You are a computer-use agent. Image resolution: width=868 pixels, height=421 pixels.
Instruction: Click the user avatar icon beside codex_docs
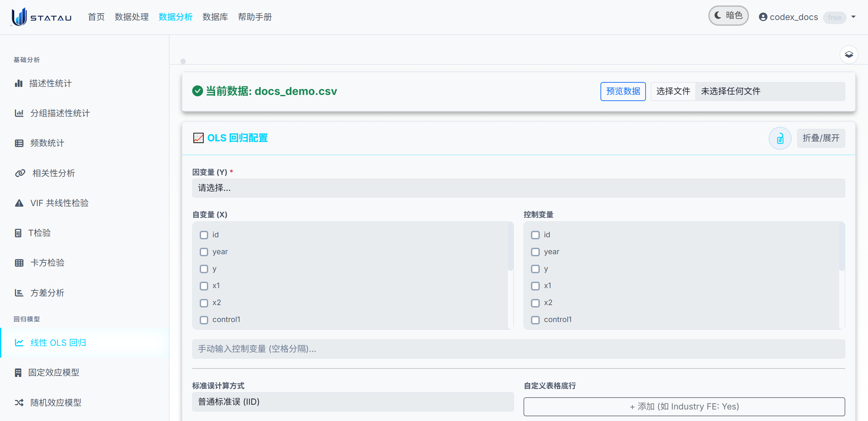[x=763, y=17]
